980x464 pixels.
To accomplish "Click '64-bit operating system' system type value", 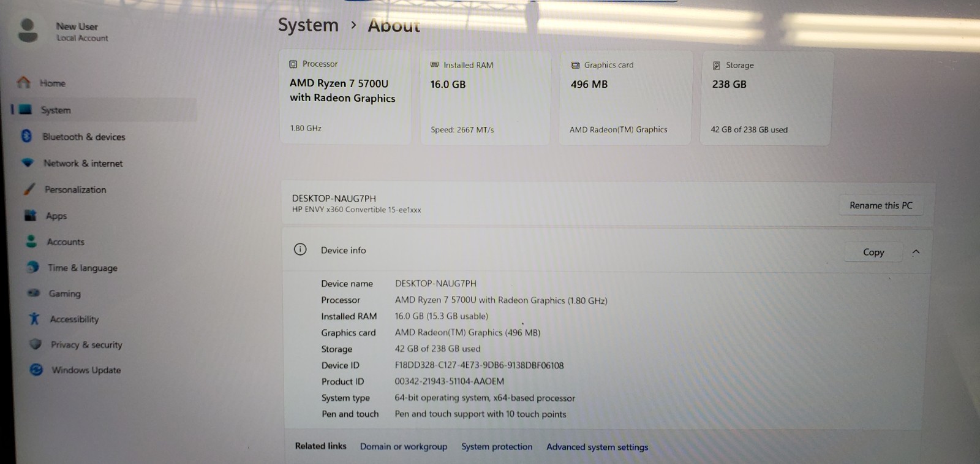I will [484, 398].
